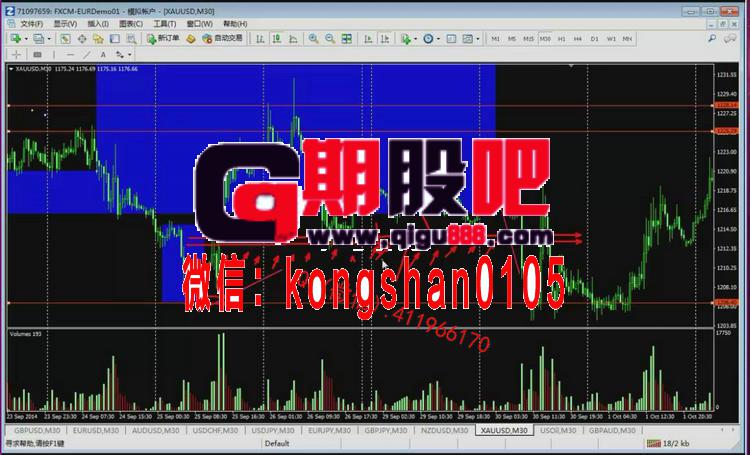Switch chart to line chart mode

coord(293,39)
